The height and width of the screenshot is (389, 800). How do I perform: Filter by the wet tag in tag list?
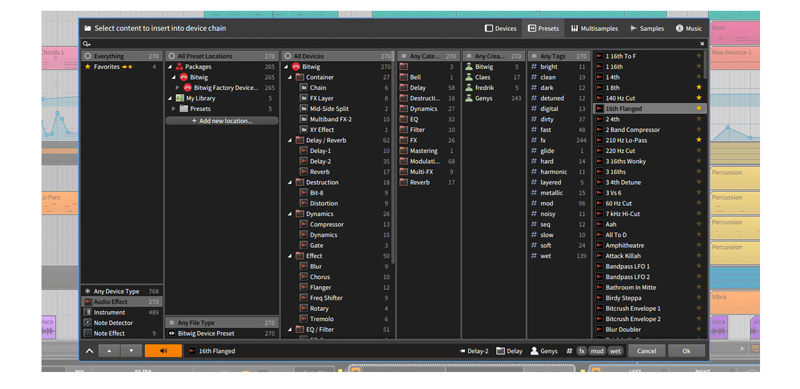coord(558,256)
